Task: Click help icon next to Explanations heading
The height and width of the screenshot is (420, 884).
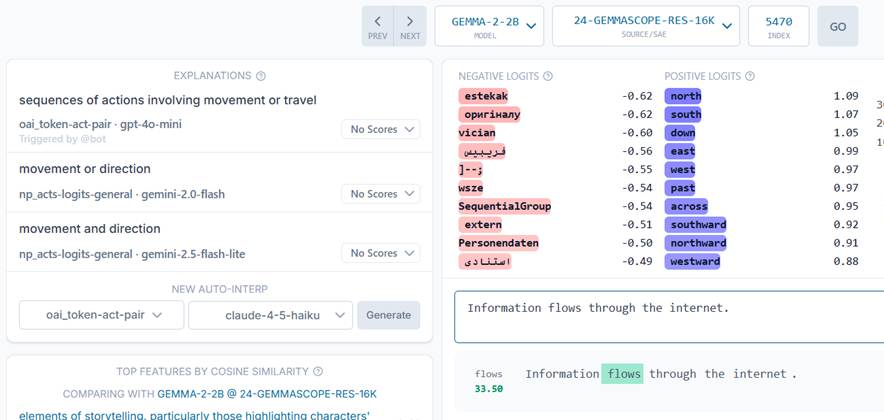Action: click(x=261, y=76)
